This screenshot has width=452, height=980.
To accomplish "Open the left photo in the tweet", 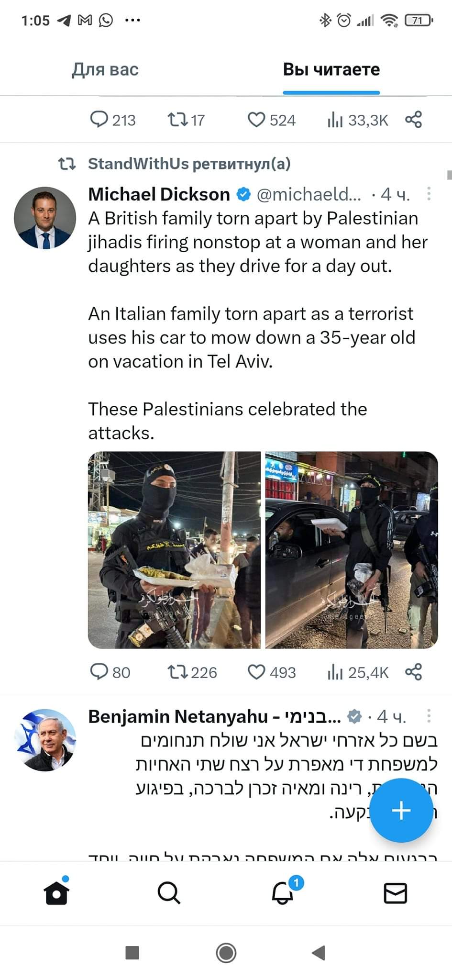I will pyautogui.click(x=174, y=550).
